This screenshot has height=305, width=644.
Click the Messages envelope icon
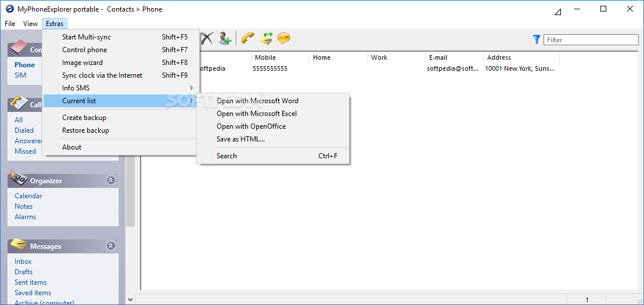[x=19, y=245]
